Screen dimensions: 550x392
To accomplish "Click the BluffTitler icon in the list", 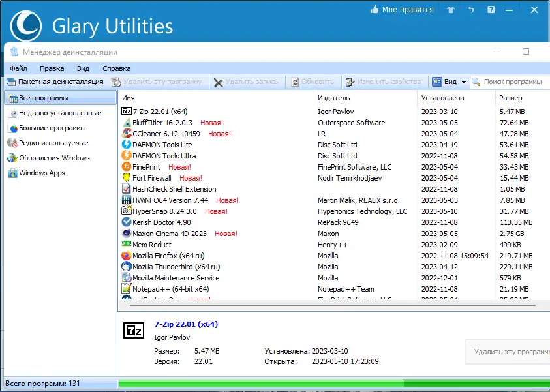I will (x=127, y=123).
